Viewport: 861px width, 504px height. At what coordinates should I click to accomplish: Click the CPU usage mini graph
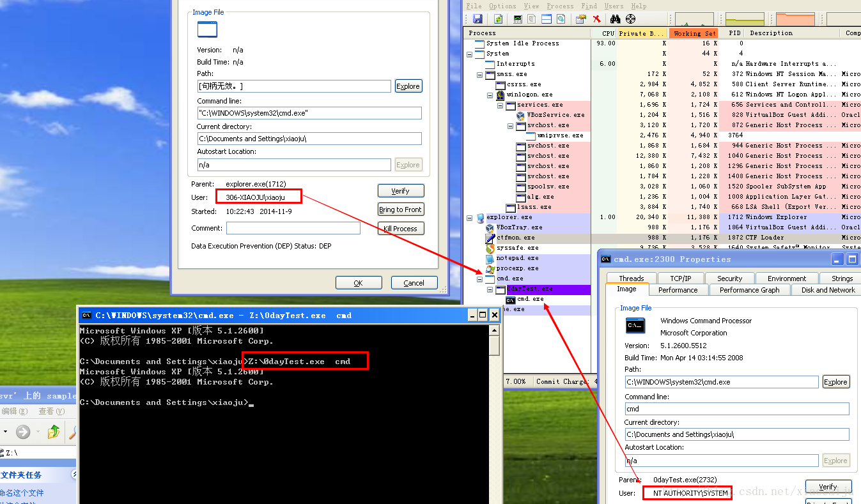[694, 19]
